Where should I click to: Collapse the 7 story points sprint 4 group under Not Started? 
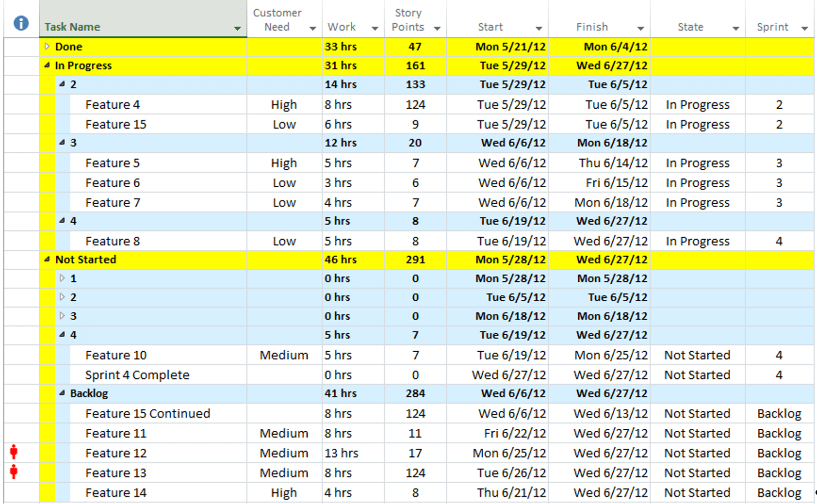pyautogui.click(x=62, y=334)
